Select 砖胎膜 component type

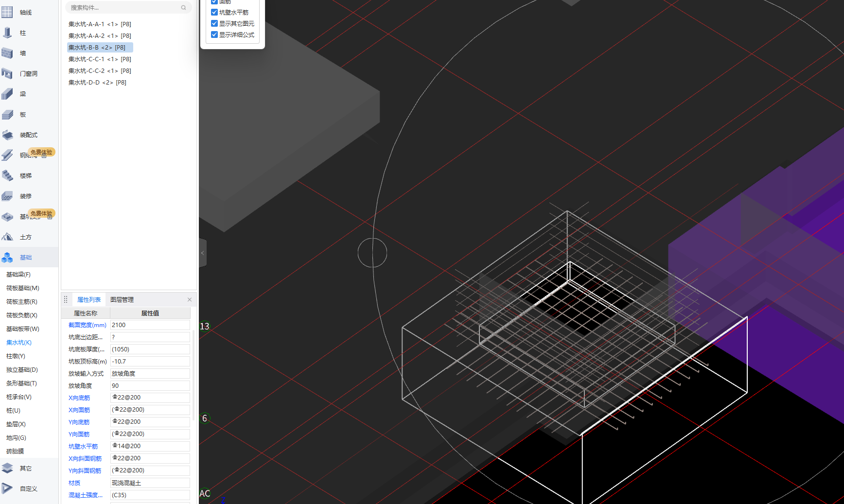pos(15,452)
